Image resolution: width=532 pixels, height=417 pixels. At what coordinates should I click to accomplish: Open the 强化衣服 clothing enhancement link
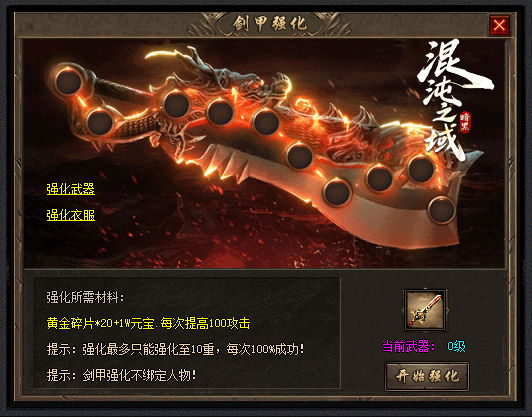click(x=71, y=215)
